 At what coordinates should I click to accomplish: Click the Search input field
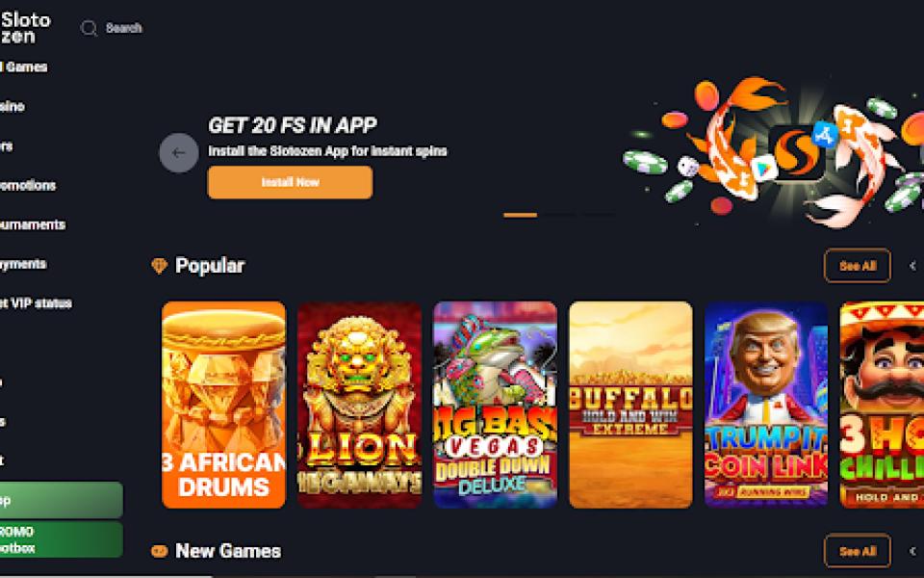(124, 28)
